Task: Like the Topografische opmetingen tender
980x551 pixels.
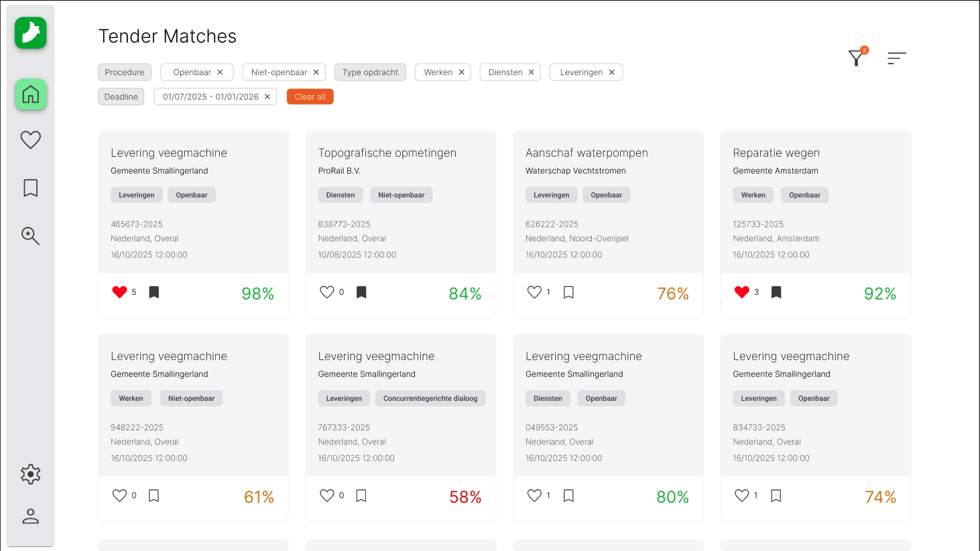Action: pyautogui.click(x=326, y=292)
